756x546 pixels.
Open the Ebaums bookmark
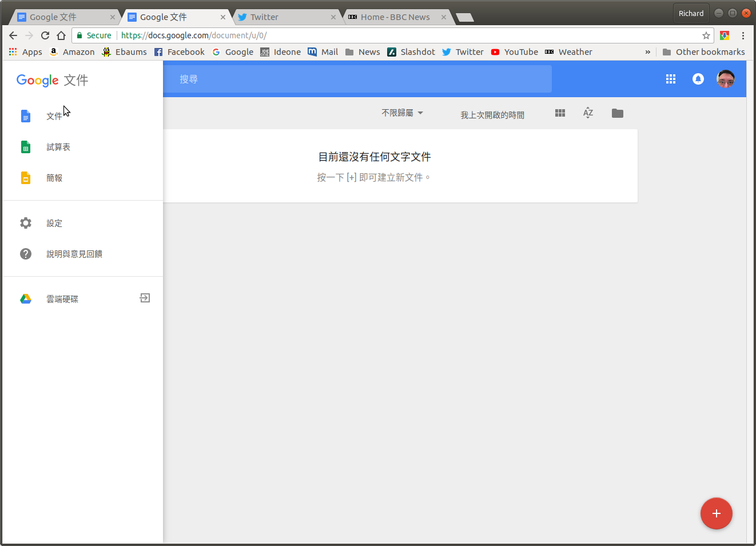point(124,52)
